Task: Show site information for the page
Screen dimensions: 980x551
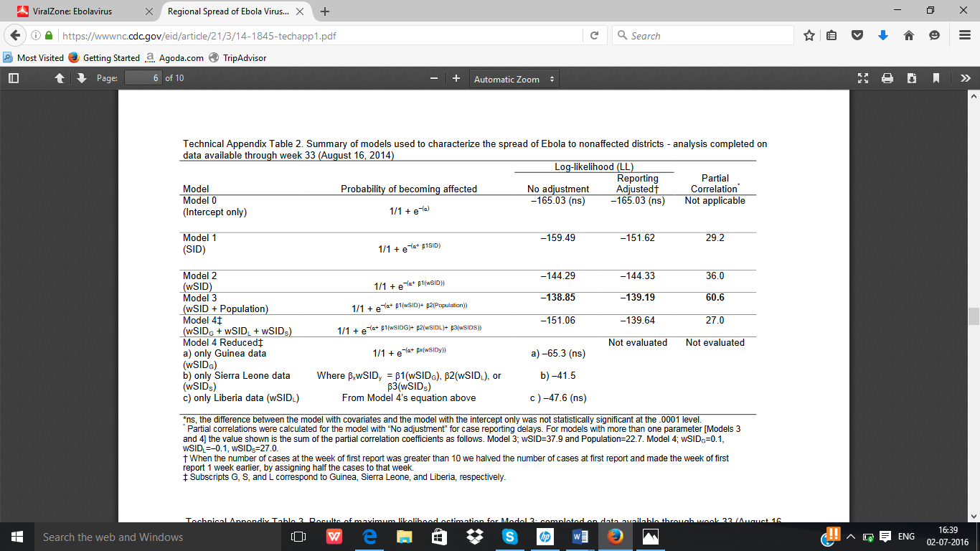Action: 37,35
